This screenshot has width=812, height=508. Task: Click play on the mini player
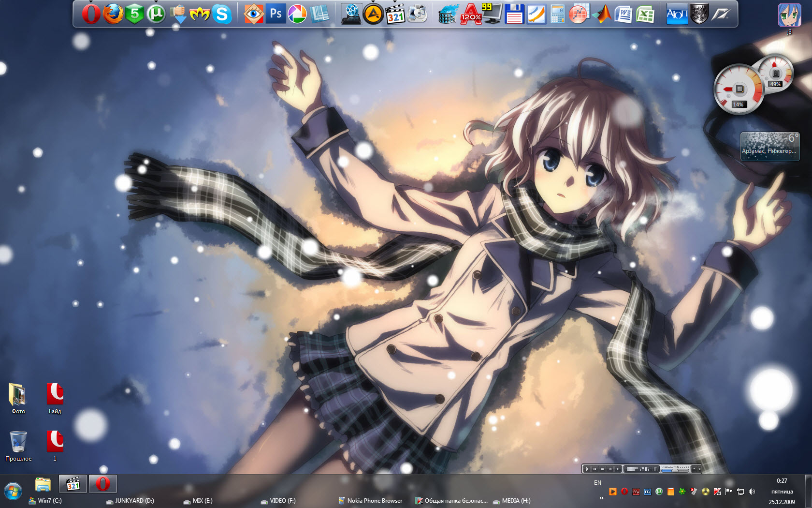(x=587, y=469)
